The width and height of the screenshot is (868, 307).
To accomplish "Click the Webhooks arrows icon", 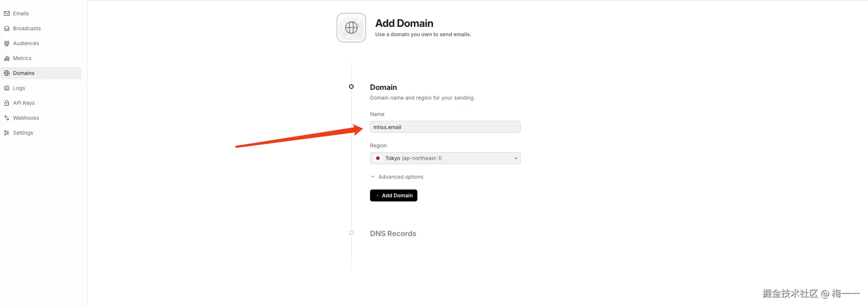I will pyautogui.click(x=7, y=118).
